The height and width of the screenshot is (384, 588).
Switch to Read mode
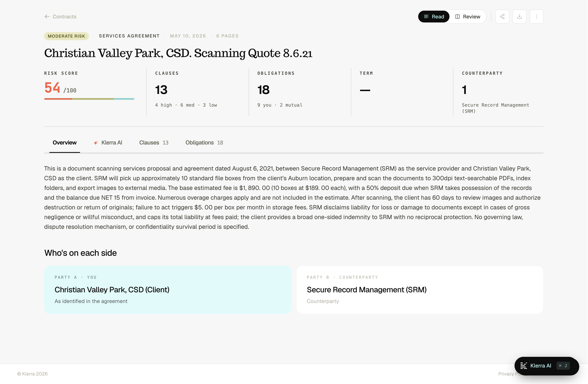click(434, 17)
